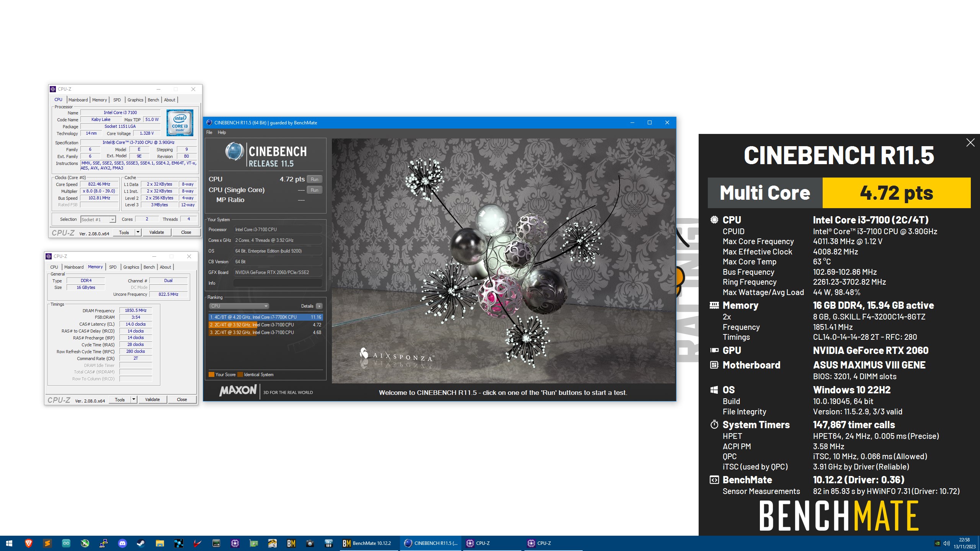
Task: Expand Tools dropdown arrow in top CPU-Z window
Action: coord(138,232)
